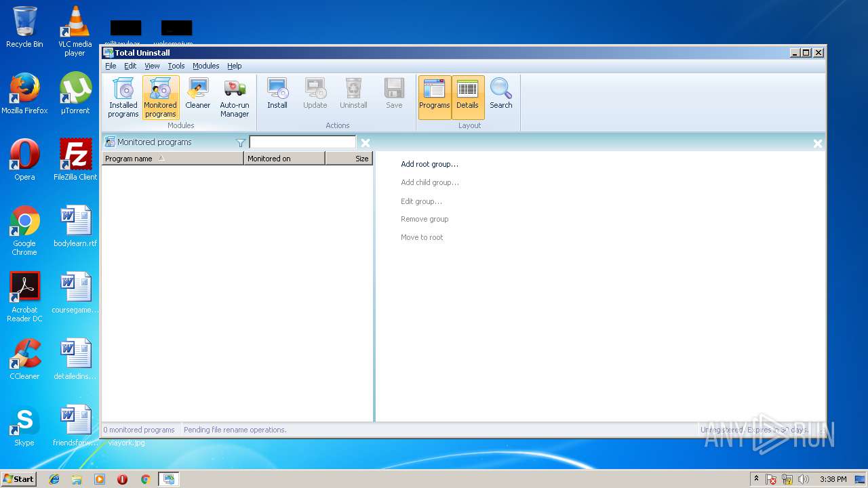Click Pending file rename operations status text
Viewport: 868px width, 488px height.
[x=235, y=430]
